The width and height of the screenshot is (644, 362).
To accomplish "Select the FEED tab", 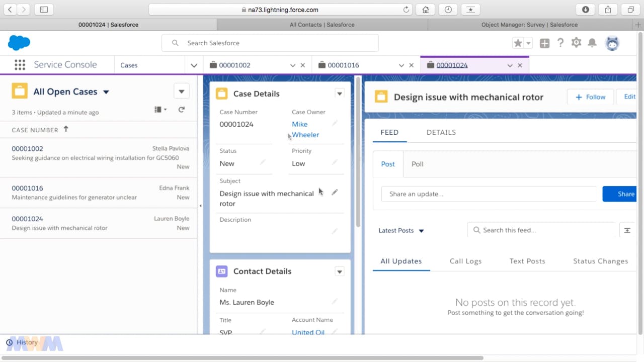I will pos(389,132).
